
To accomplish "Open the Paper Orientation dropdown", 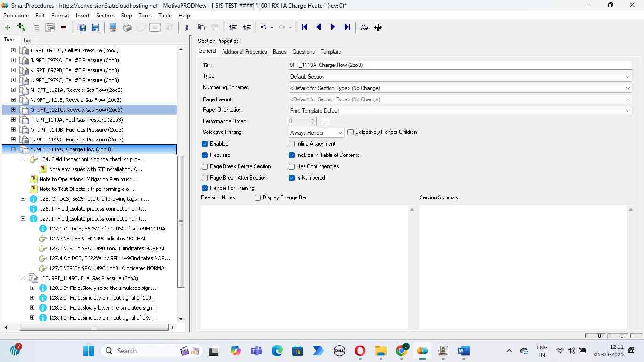I will [627, 111].
